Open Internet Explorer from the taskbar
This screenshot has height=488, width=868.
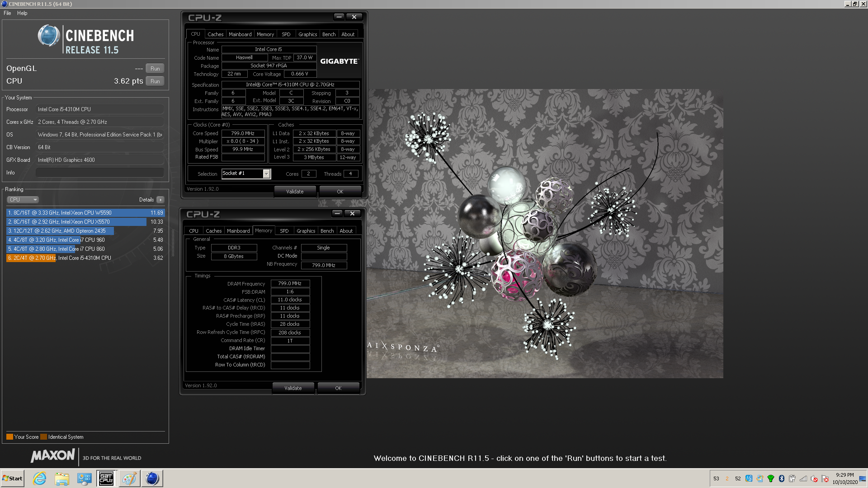point(40,479)
